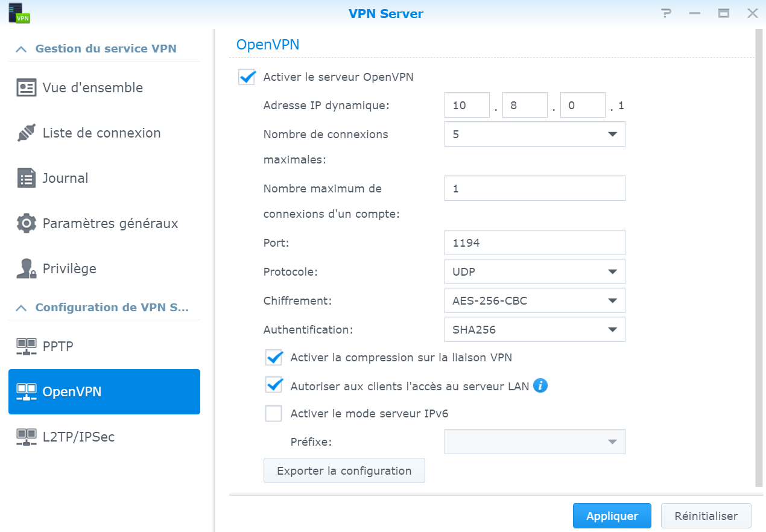Image resolution: width=766 pixels, height=532 pixels.
Task: Click the L2TP/IPSec network icon
Action: point(26,437)
